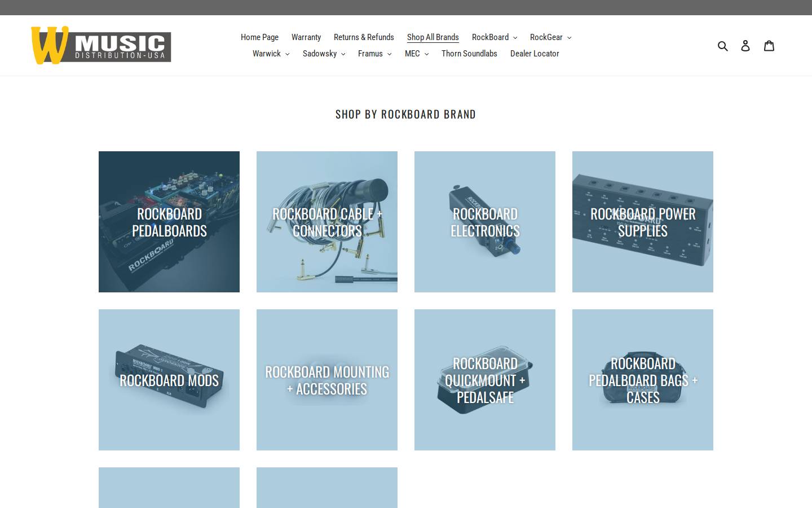This screenshot has height=508, width=812.
Task: Open Returns & Refunds page
Action: (364, 37)
